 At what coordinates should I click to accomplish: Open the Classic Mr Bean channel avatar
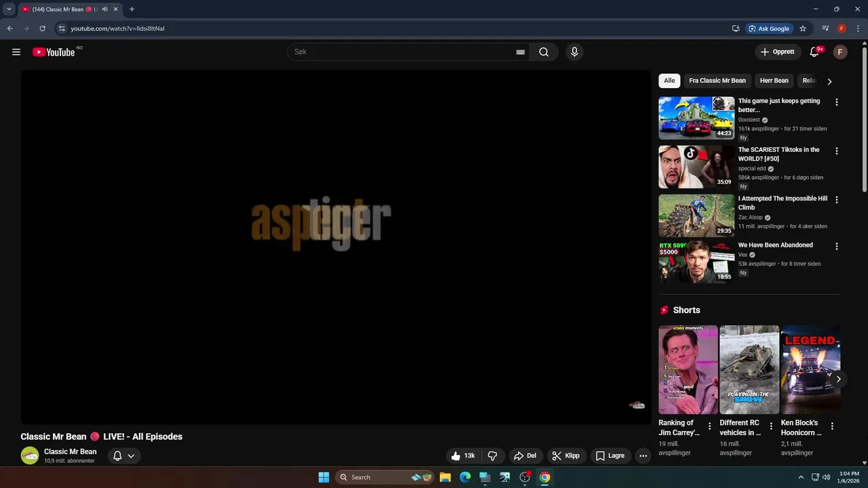30,455
